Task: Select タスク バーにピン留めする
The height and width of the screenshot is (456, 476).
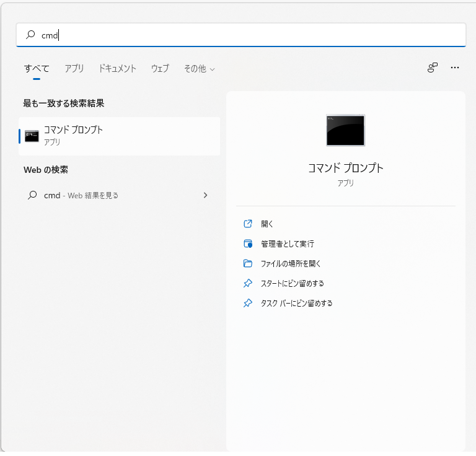Action: click(x=297, y=303)
